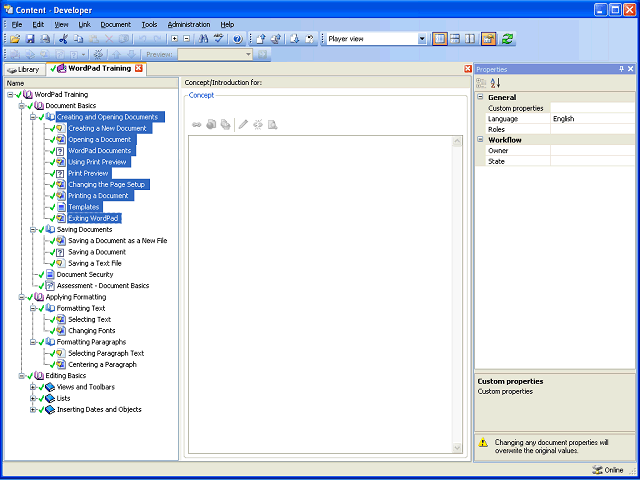Expand Inserting Dates and Objects node
640x480 pixels.
coord(33,409)
